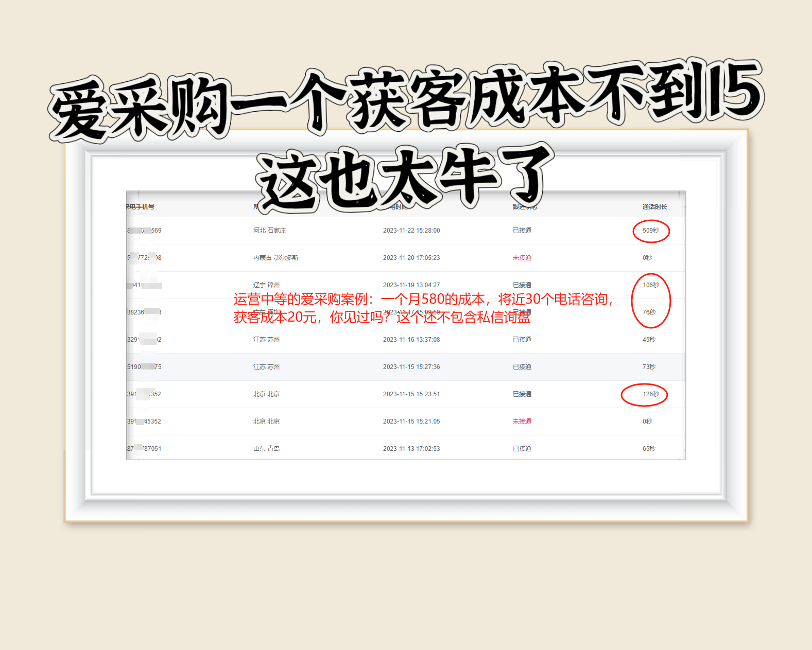Click phone number ending 87051
Screen dimensions: 812x650
click(x=144, y=449)
